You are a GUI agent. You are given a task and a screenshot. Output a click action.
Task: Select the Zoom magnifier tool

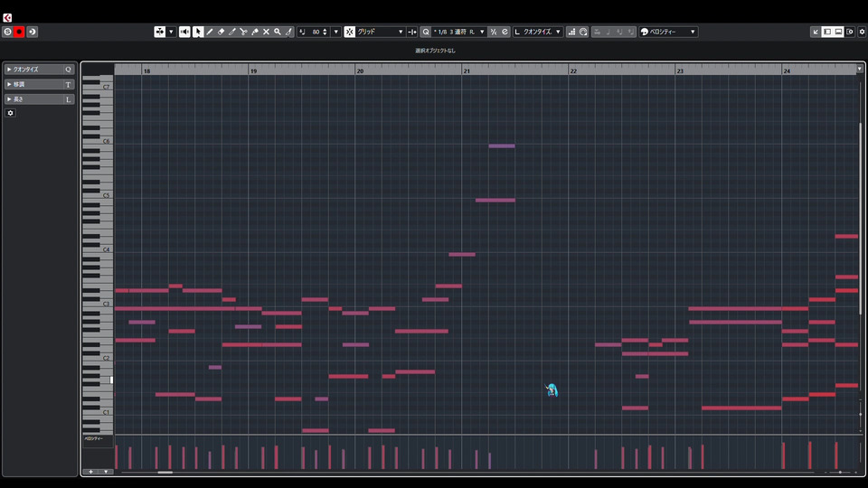click(278, 33)
